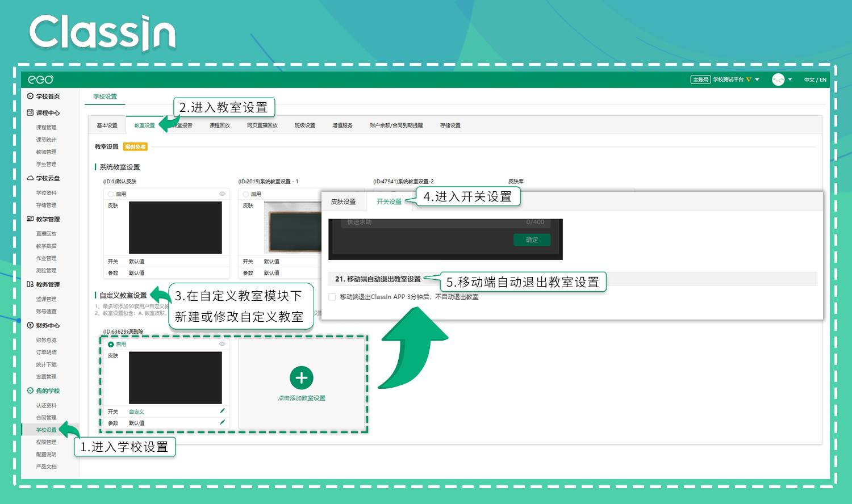Click the black skin thumbnail on 默认皮肤 card
Screen dimensions: 852x504
tap(176, 228)
